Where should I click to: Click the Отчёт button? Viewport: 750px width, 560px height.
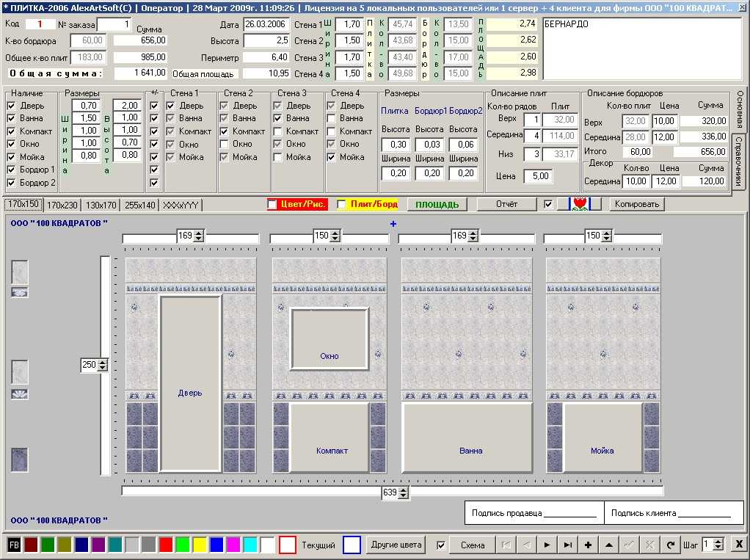[x=506, y=204]
